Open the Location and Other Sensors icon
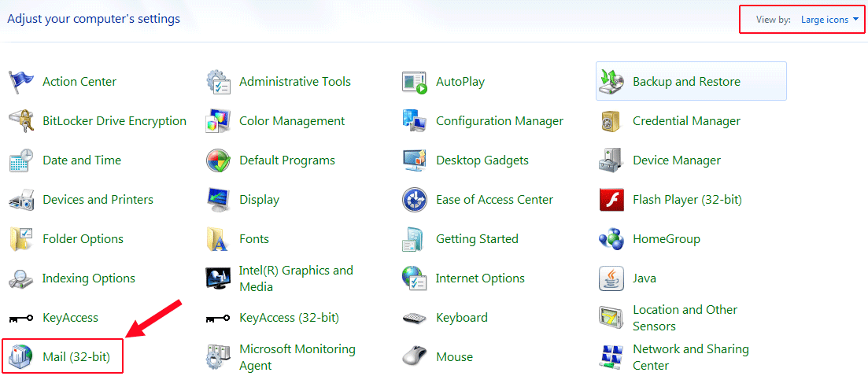This screenshot has height=376, width=868. [612, 318]
